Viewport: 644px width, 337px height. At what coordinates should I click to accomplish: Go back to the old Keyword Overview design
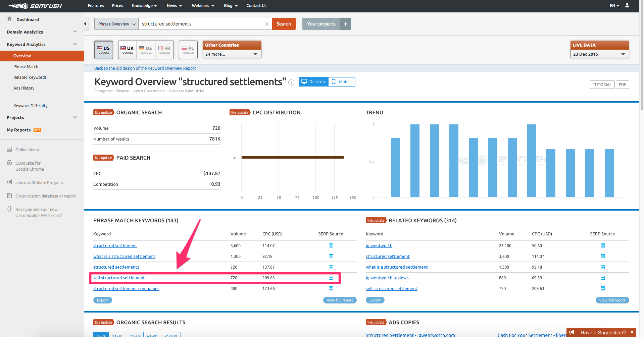pos(145,68)
